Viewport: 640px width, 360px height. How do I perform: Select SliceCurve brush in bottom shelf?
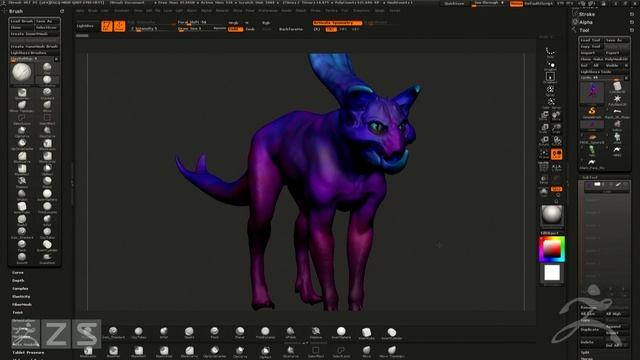coord(290,351)
